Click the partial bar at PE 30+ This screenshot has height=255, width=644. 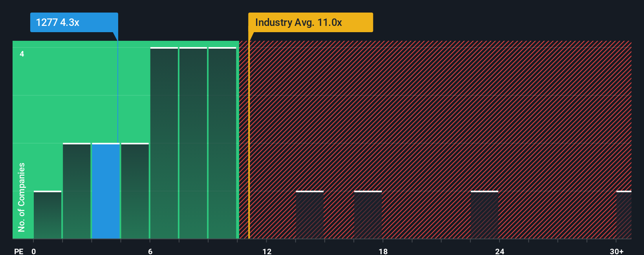point(624,215)
